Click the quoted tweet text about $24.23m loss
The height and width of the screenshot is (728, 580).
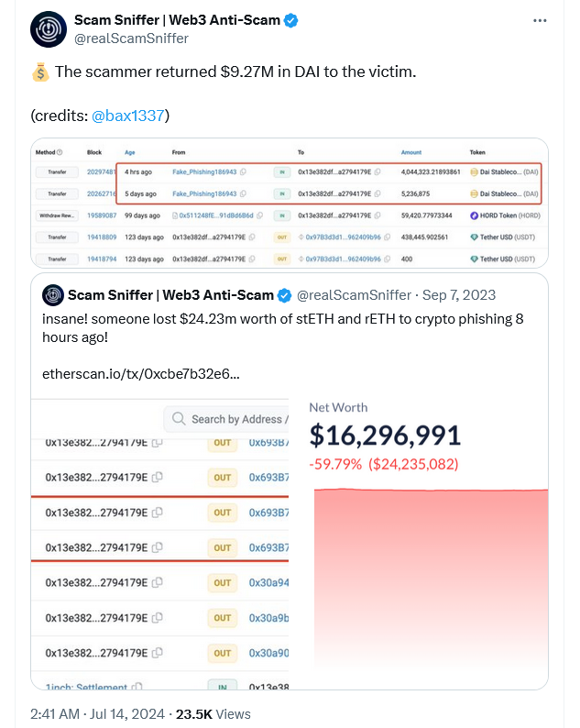coord(282,328)
